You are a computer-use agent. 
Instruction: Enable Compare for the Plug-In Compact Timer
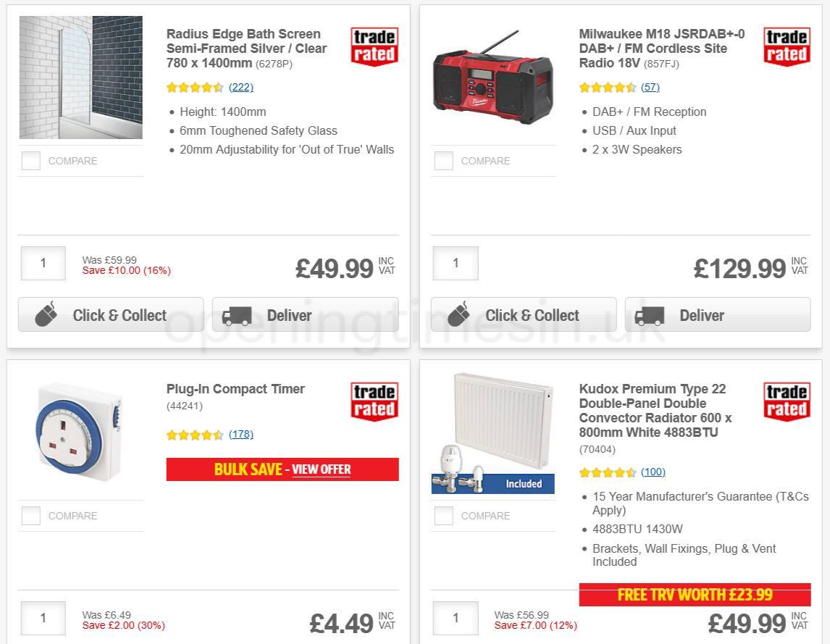[30, 516]
